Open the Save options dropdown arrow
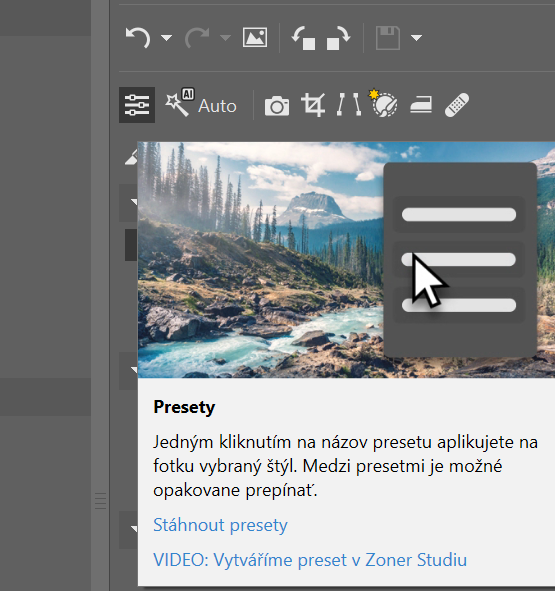 (x=417, y=38)
